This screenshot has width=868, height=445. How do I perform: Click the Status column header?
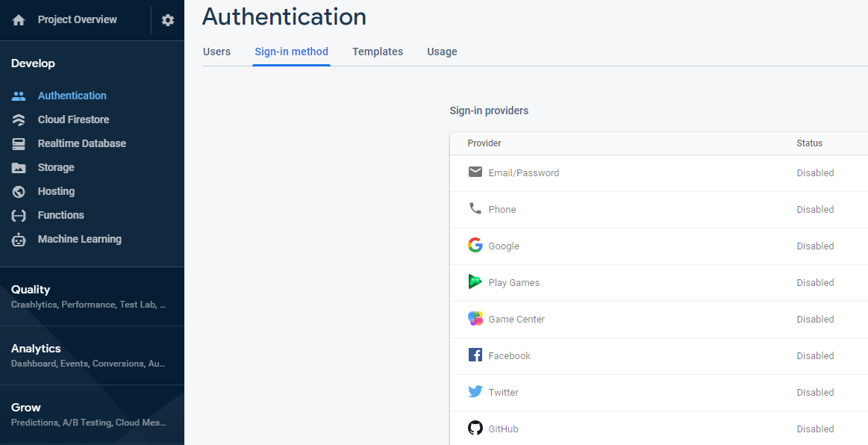pos(809,143)
